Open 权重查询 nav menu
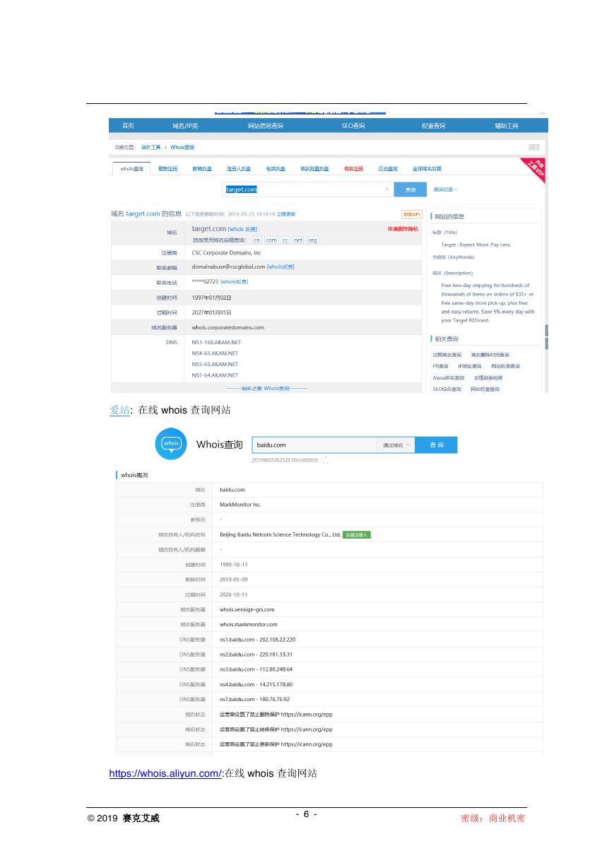Screen dimensions: 614x868 (x=433, y=126)
